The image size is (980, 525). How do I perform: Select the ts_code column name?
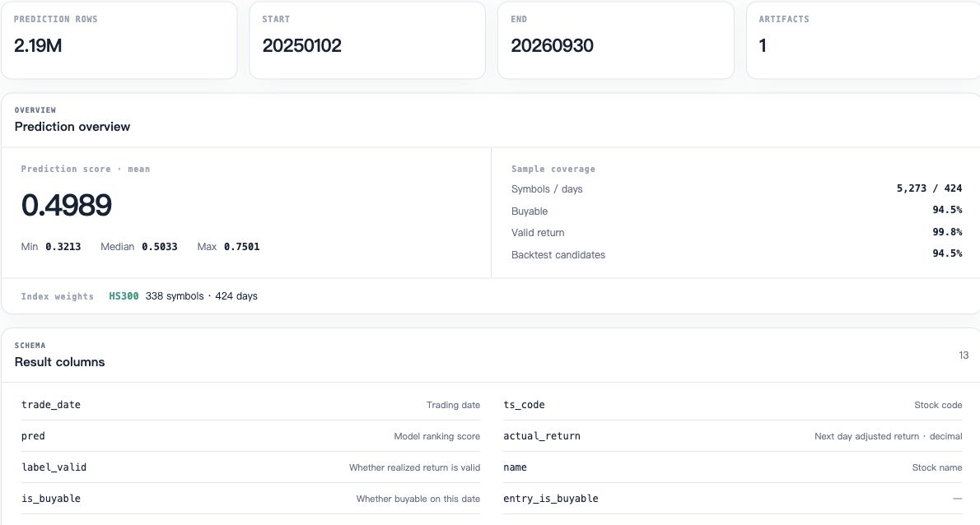[524, 405]
